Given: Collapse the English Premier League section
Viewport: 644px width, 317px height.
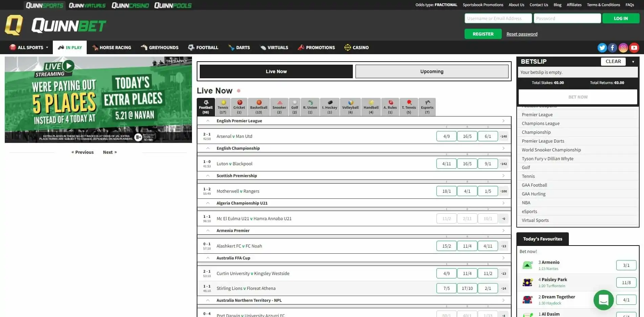Looking at the screenshot, I should pos(208,121).
